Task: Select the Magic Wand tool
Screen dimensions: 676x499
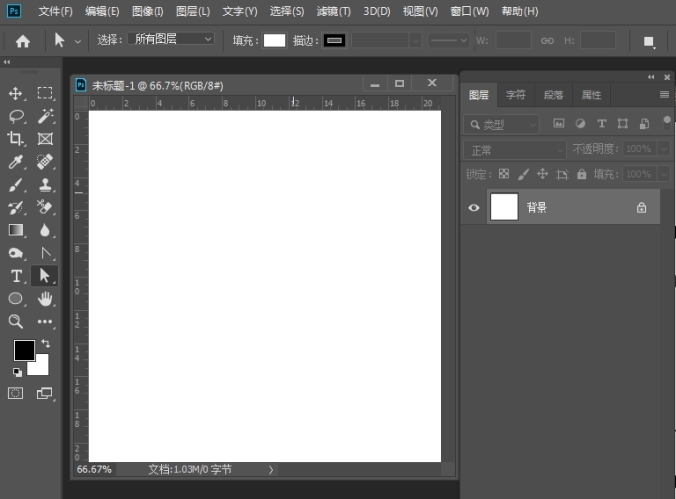Action: 45,116
